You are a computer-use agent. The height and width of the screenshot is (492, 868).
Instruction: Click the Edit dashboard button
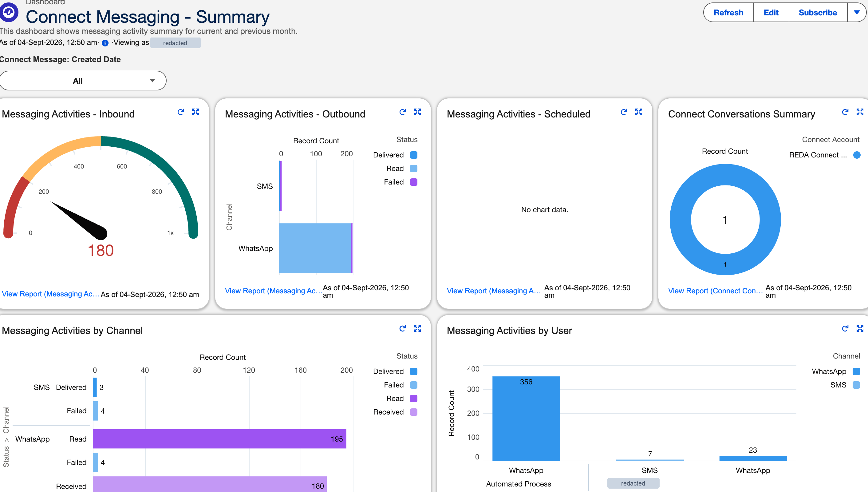771,13
